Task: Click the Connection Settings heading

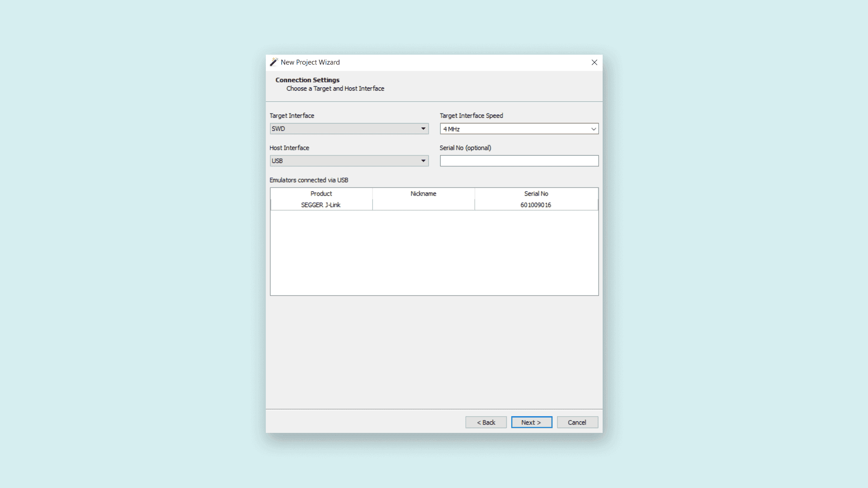Action: 307,80
